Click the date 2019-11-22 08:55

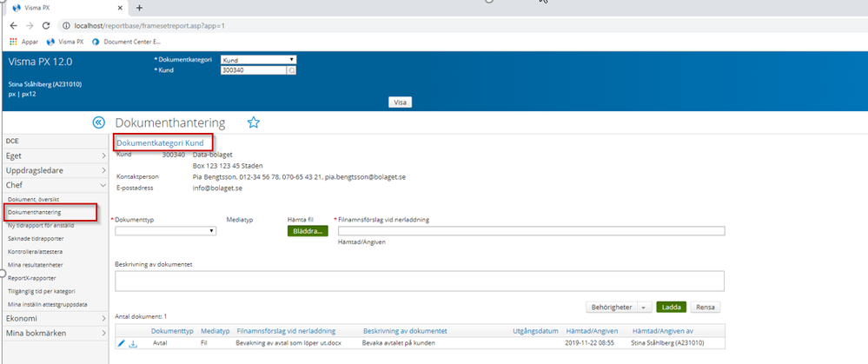[x=590, y=343]
